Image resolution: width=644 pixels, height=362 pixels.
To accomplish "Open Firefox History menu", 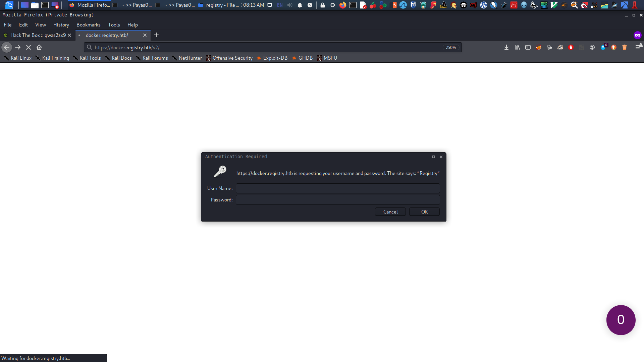I will (x=61, y=24).
